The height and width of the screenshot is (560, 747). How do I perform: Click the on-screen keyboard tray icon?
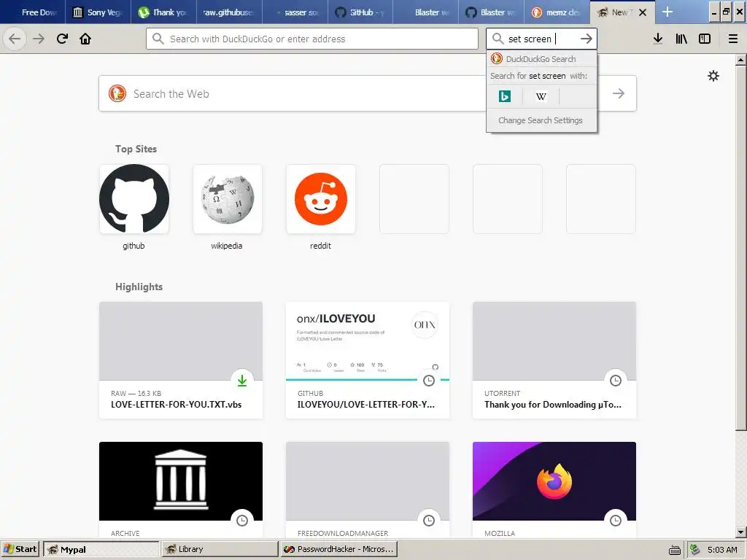[675, 550]
